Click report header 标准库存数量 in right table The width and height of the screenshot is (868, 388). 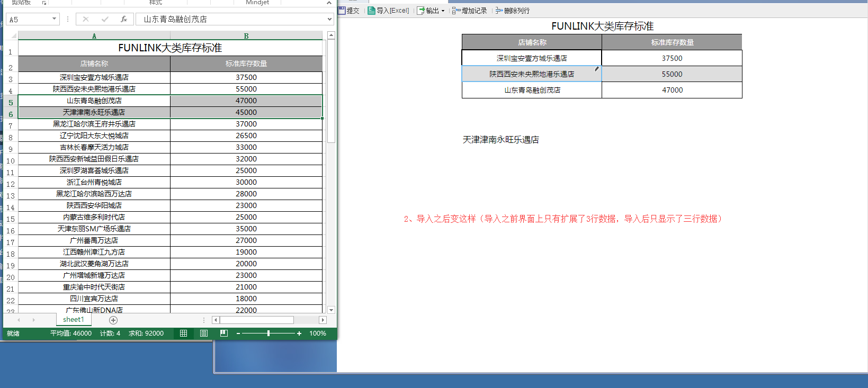click(x=672, y=42)
